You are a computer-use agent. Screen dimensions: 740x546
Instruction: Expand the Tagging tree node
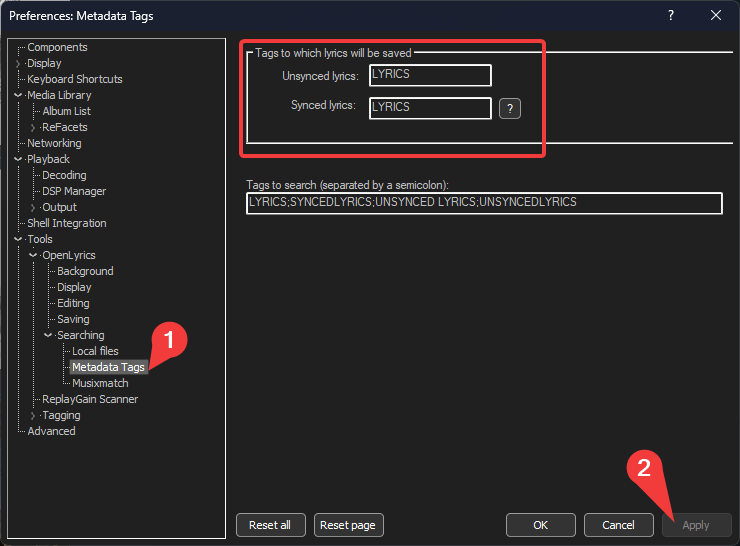[x=33, y=416]
